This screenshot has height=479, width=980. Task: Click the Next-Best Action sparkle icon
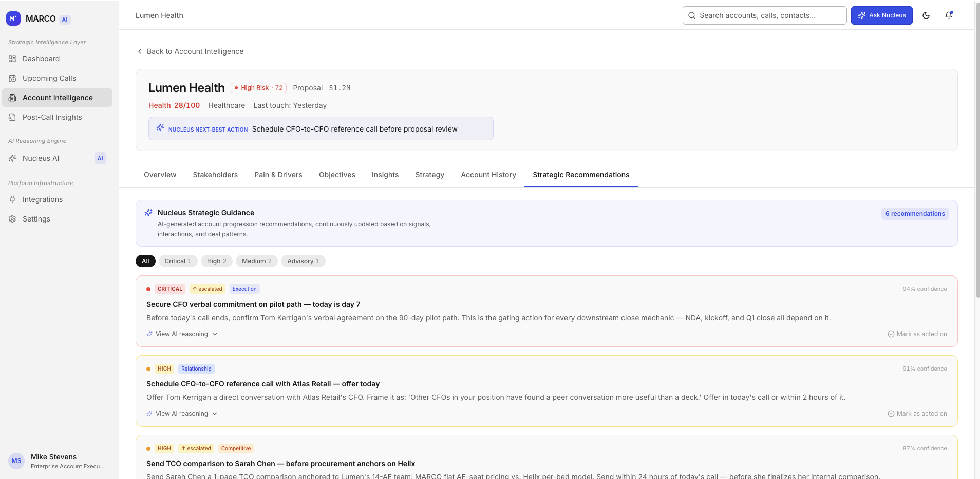point(160,127)
